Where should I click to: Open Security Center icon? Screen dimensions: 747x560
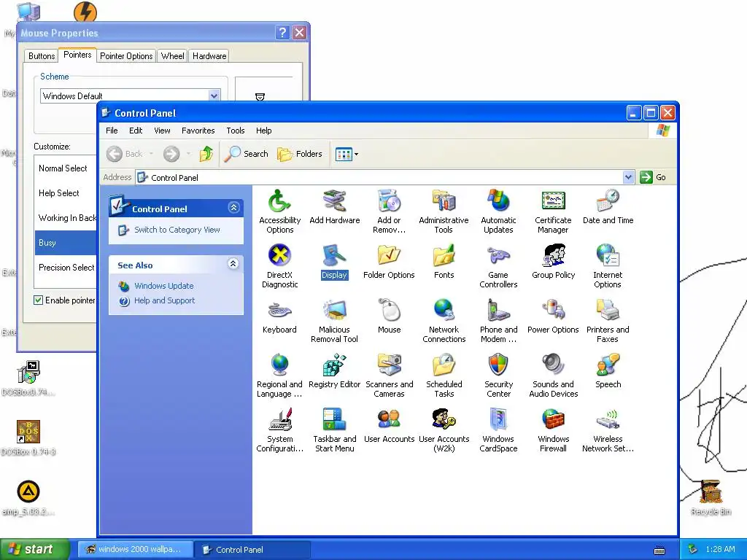[x=498, y=376]
